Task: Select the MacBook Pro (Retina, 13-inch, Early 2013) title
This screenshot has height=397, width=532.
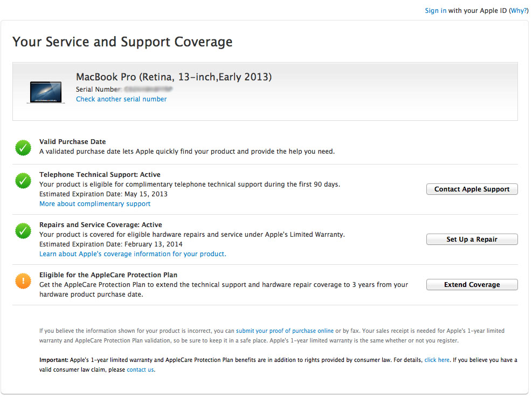Action: [174, 77]
